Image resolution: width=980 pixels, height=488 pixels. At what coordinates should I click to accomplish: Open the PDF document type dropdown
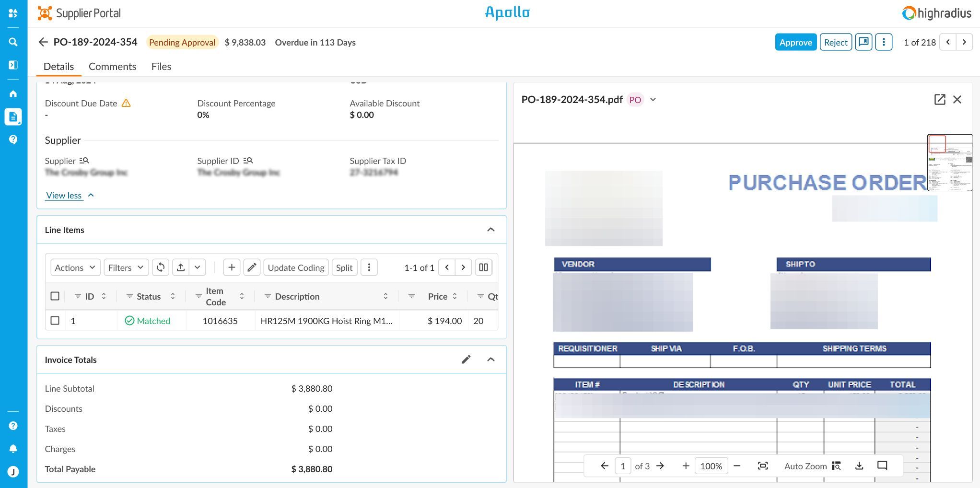coord(653,100)
